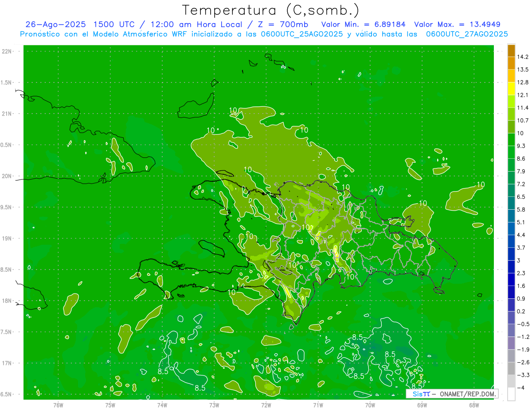Pick the olive swatch between 10.7 and 10
Image resolution: width=532 pixels, height=411 pixels.
click(x=511, y=127)
